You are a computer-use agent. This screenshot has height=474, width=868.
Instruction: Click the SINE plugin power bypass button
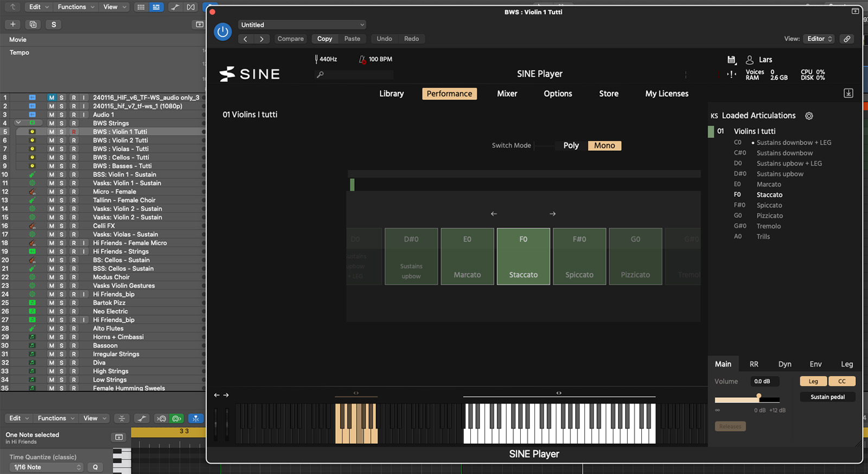tap(222, 32)
